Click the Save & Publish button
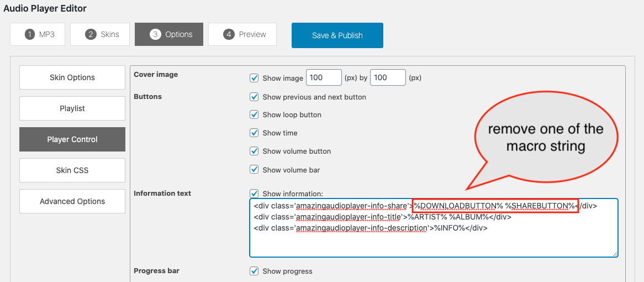Screen dimensions: 644x282 [337, 35]
